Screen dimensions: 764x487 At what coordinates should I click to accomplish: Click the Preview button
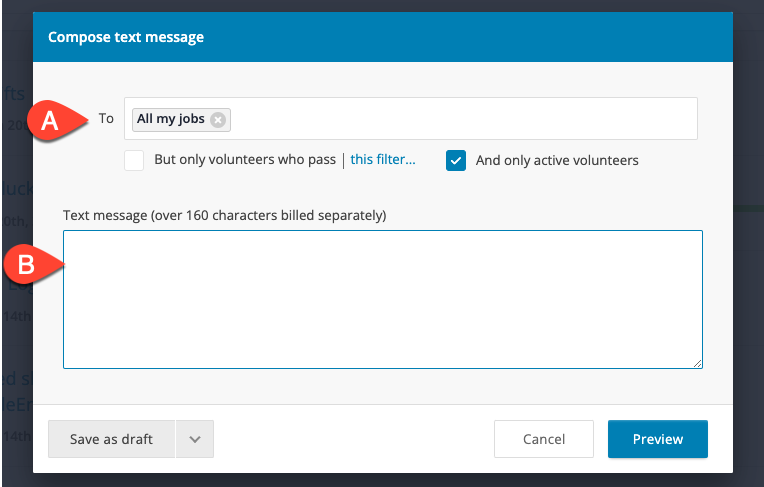658,439
